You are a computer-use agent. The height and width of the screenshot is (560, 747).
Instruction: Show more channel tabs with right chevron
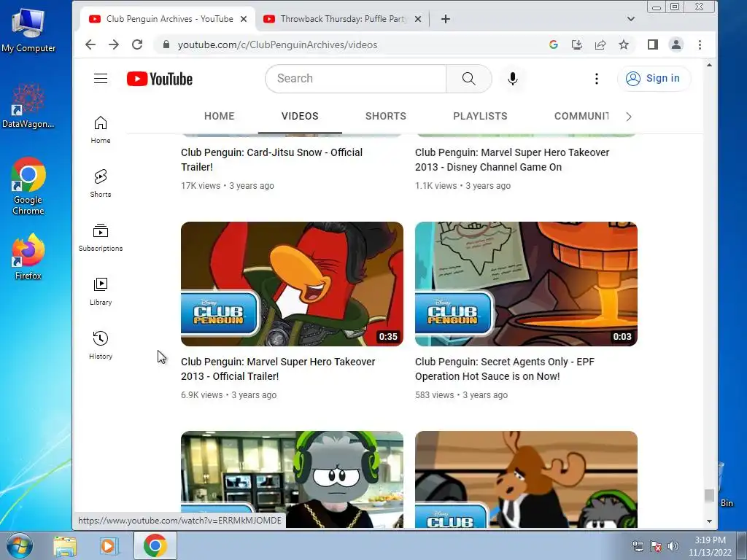[x=628, y=117]
